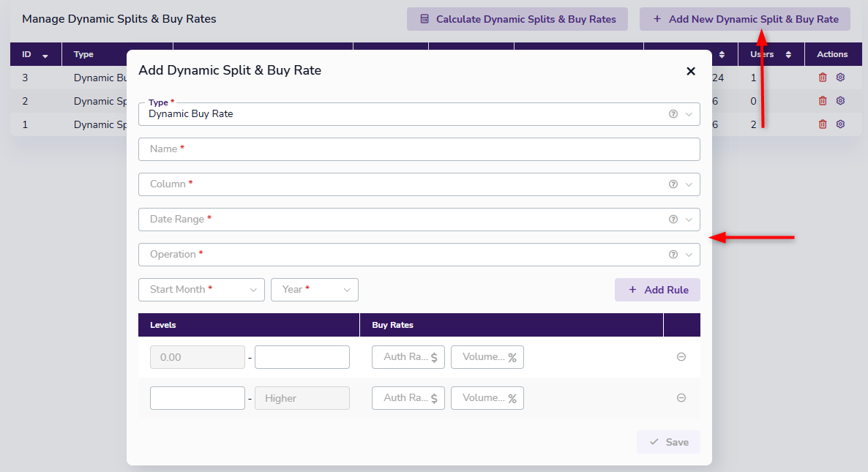
Task: Click Calculate Dynamic Splits & Buy Rates
Action: tap(517, 19)
